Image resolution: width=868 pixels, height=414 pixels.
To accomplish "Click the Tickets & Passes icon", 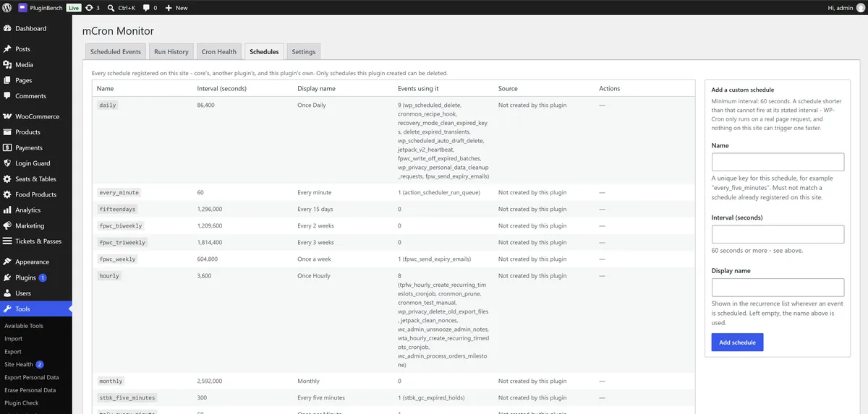I will pyautogui.click(x=7, y=241).
